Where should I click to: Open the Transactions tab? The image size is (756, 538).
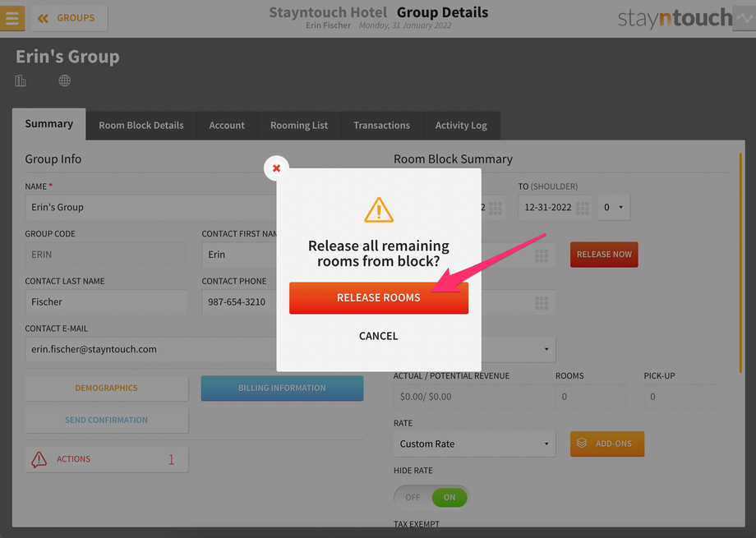coord(381,126)
